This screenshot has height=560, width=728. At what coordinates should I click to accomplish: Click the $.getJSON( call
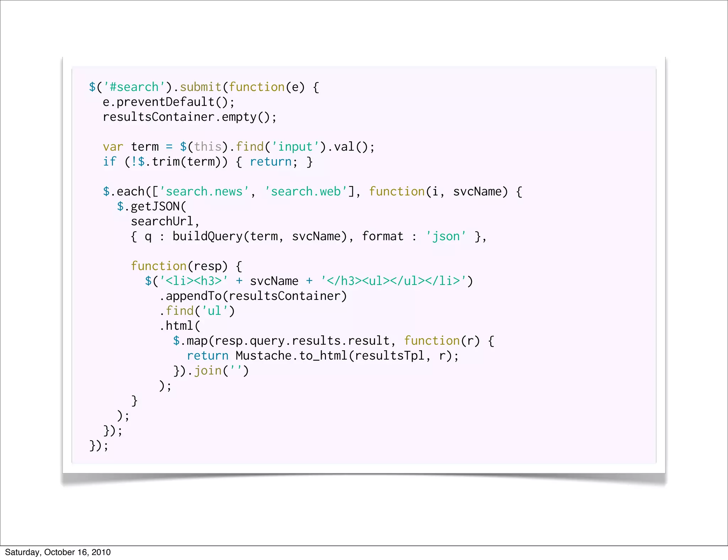coord(152,206)
